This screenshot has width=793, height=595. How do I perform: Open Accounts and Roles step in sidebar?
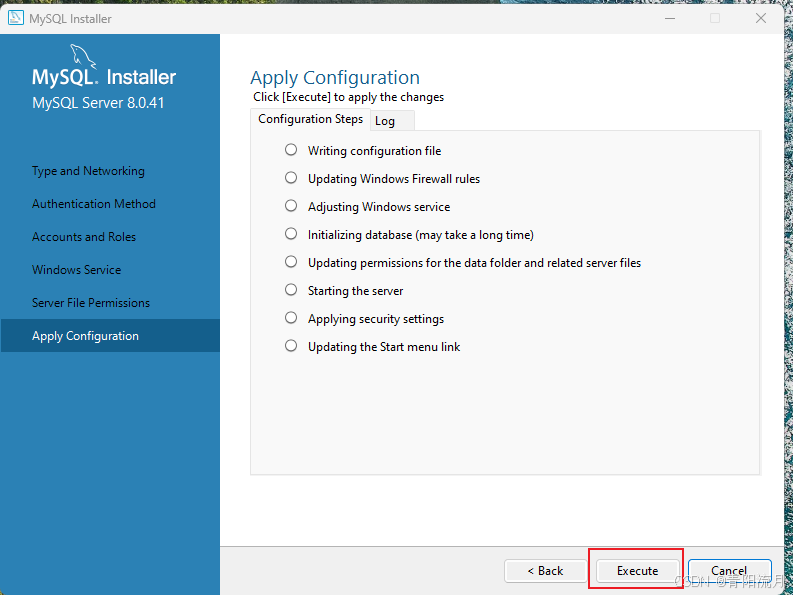pos(84,237)
